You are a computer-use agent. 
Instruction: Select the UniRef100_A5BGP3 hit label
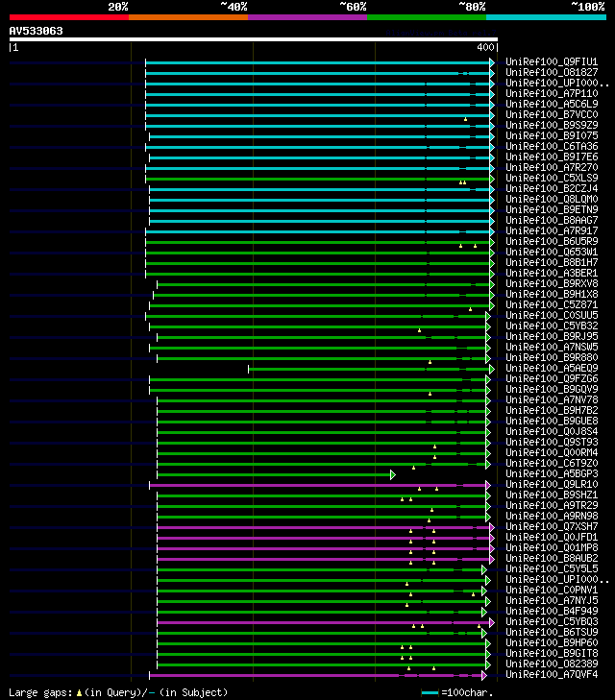pos(552,473)
